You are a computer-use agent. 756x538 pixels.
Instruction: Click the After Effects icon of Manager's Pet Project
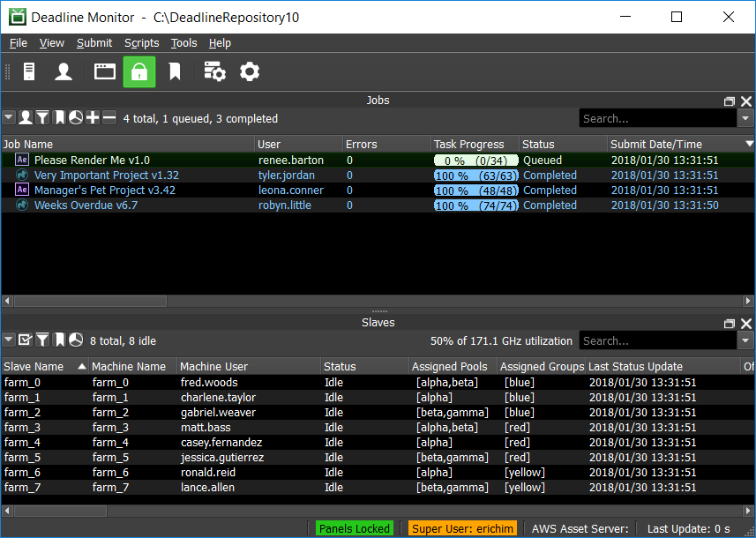click(x=22, y=190)
